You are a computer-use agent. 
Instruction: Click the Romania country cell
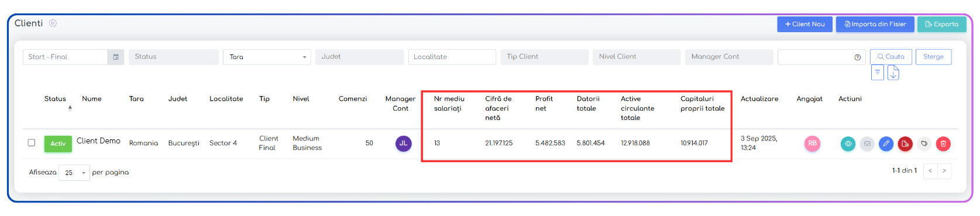pyautogui.click(x=143, y=143)
